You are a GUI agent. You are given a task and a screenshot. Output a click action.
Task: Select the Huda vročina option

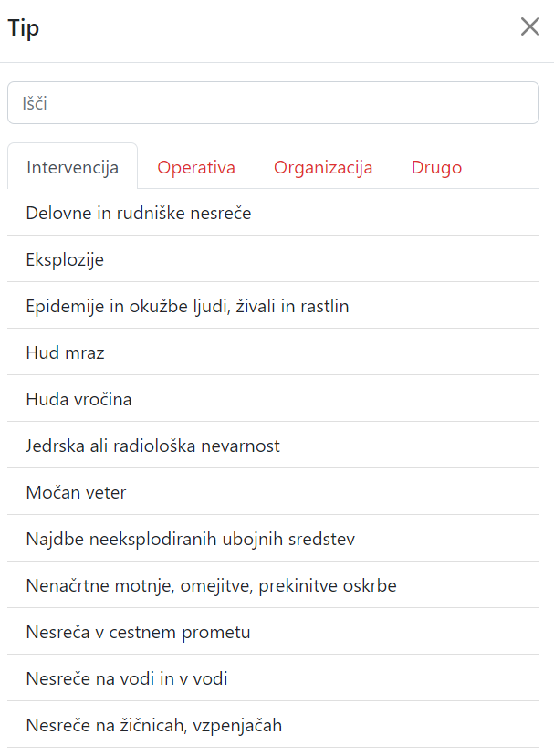coord(273,399)
